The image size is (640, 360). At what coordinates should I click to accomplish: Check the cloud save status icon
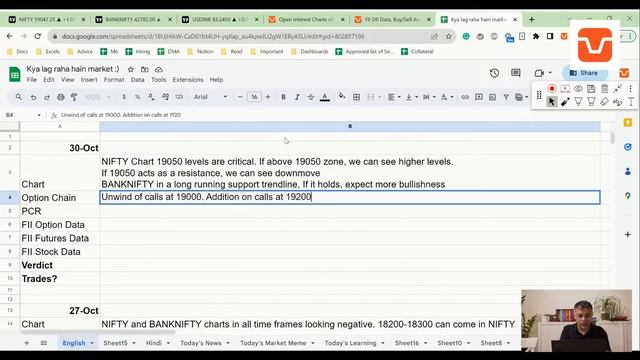click(159, 69)
